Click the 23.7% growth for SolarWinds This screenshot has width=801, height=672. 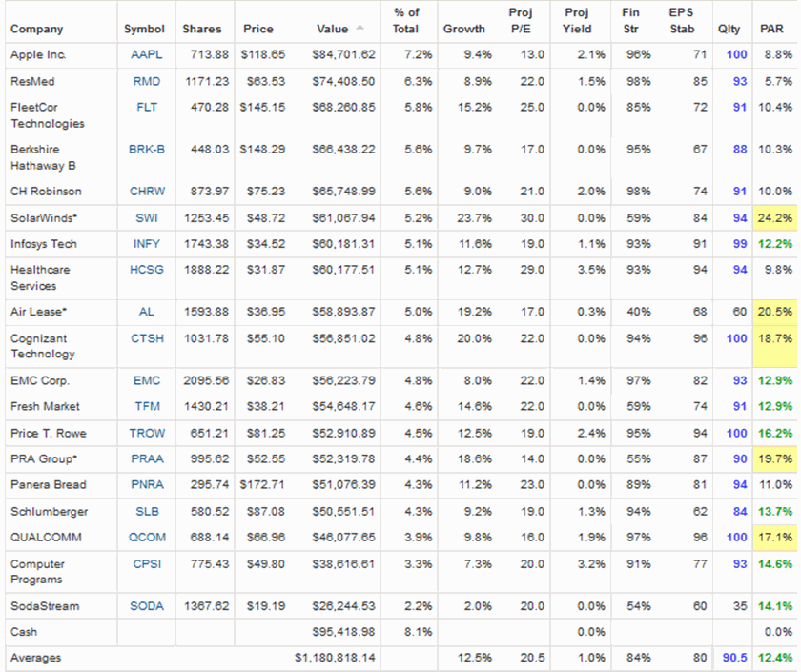[x=475, y=218]
